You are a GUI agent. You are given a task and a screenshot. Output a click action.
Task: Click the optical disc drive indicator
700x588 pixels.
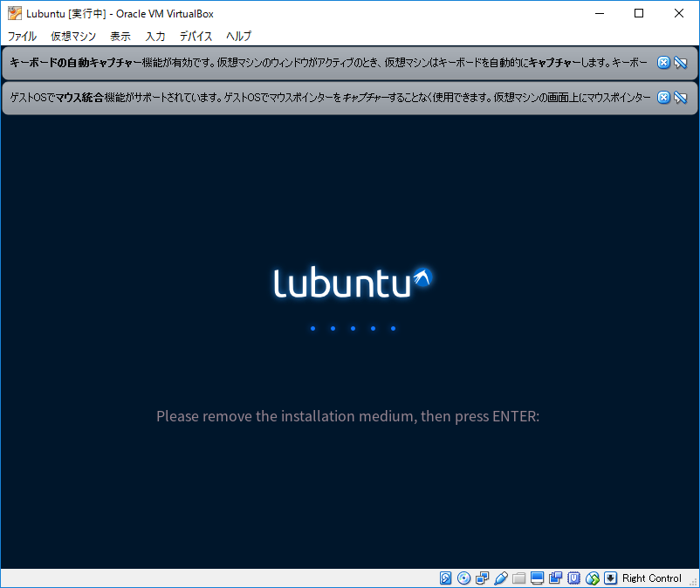click(x=463, y=578)
